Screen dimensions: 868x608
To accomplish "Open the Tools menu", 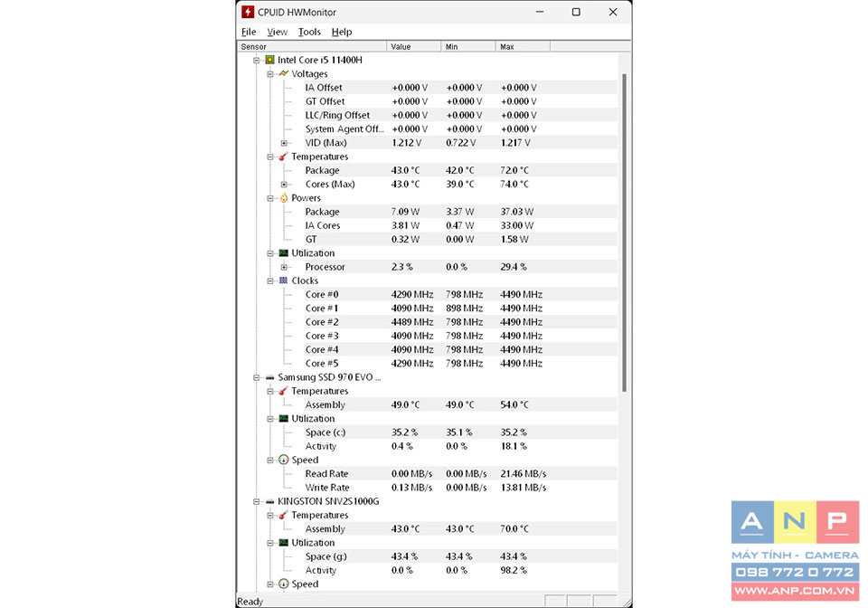I will coord(309,32).
